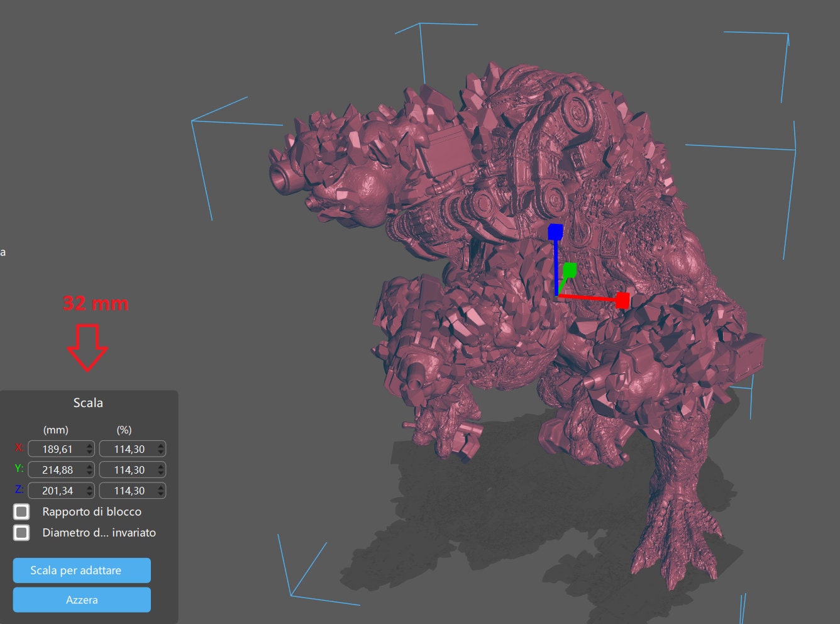Viewport: 840px width, 624px height.
Task: Decrease Y mm value with down arrow
Action: [x=89, y=474]
